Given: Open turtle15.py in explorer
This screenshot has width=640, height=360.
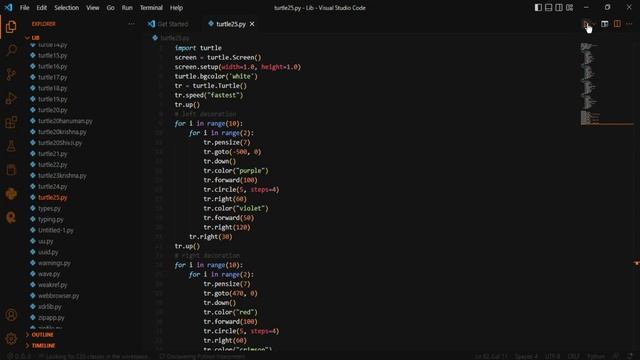Looking at the screenshot, I should point(52,56).
